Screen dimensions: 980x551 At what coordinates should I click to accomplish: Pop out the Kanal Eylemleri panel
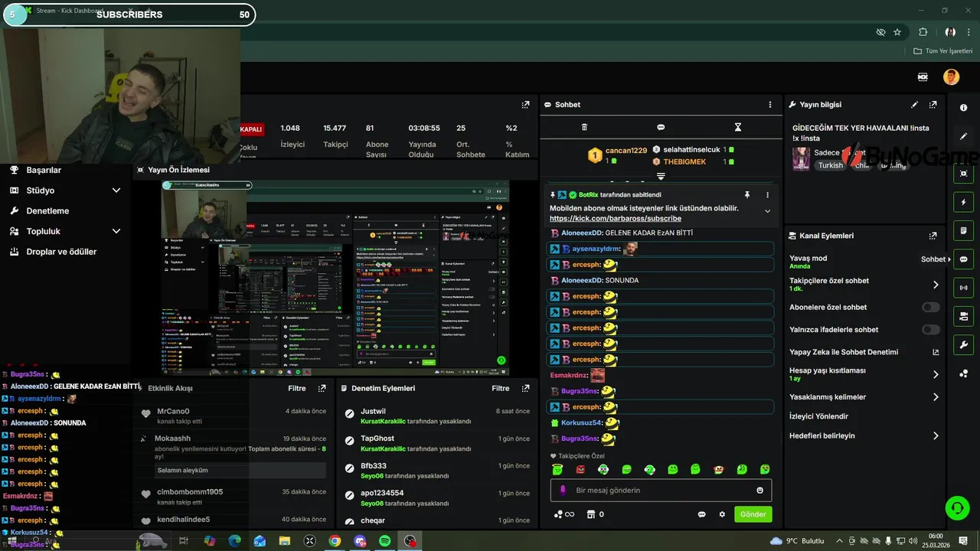[x=933, y=236]
